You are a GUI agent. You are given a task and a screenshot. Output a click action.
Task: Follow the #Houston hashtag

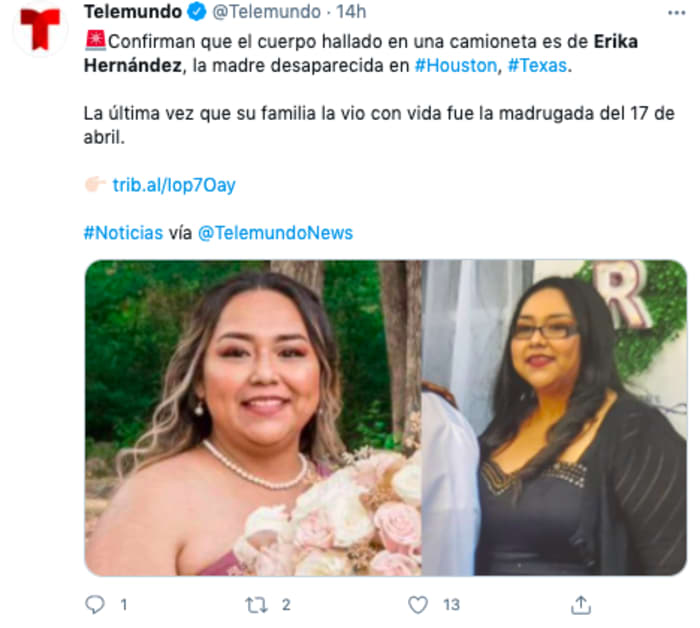pos(455,66)
